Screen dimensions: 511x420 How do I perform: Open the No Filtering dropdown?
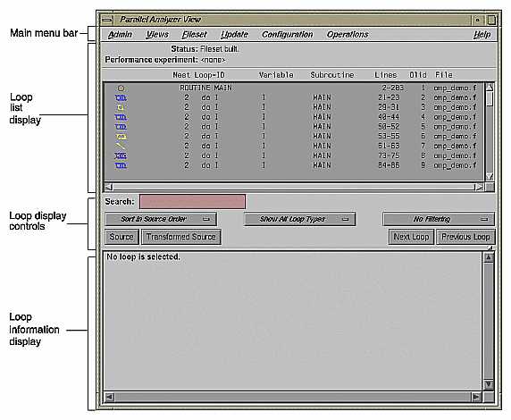coord(439,219)
